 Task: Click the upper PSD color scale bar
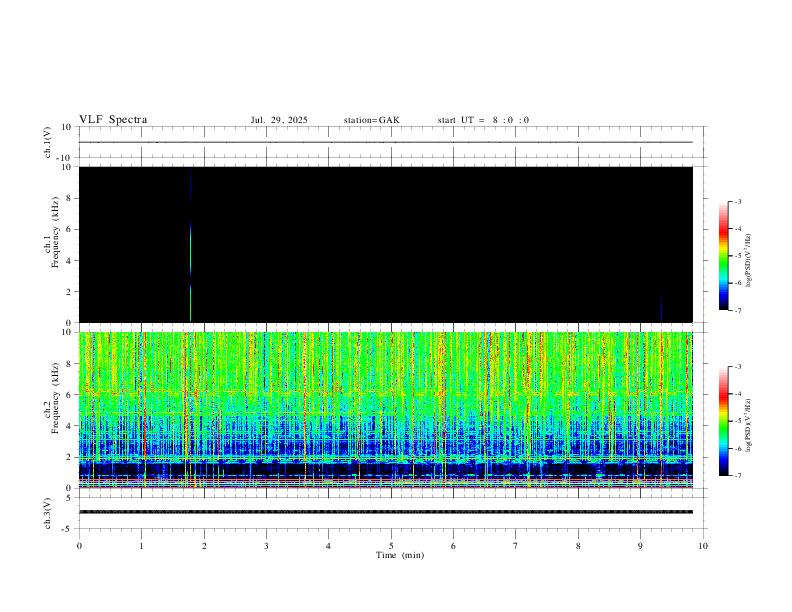pos(723,256)
